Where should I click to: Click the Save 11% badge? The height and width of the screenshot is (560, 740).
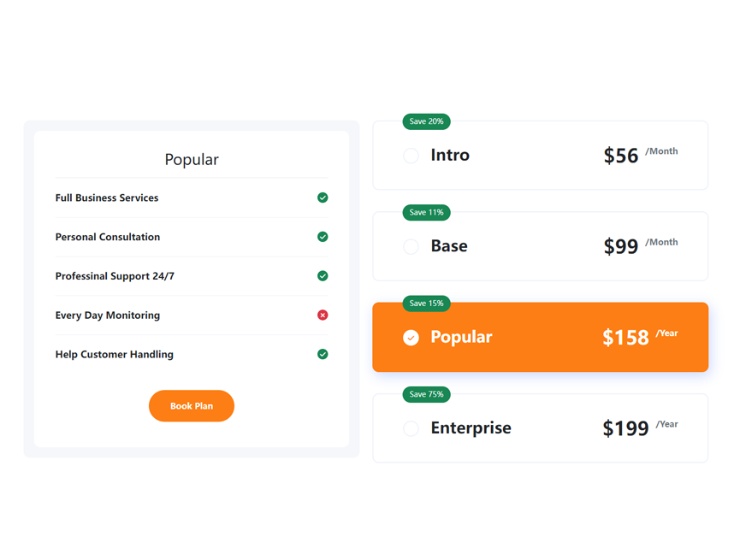point(426,213)
